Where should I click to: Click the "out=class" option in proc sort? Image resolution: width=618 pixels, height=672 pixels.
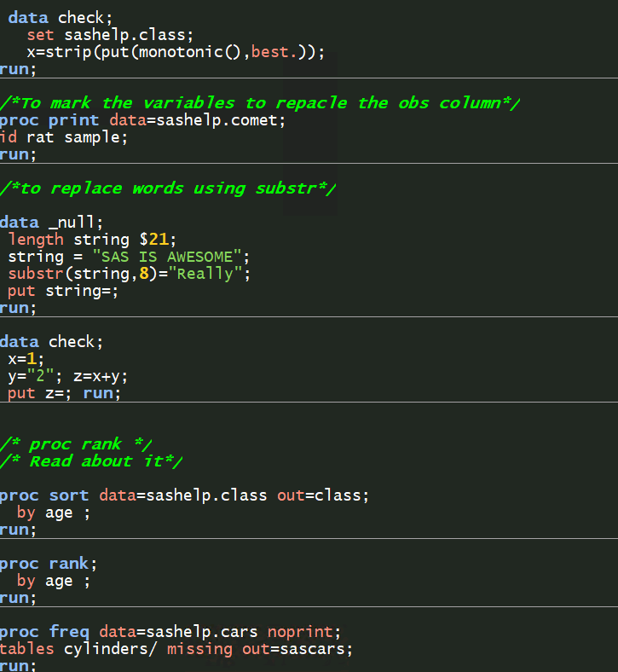[x=320, y=495]
